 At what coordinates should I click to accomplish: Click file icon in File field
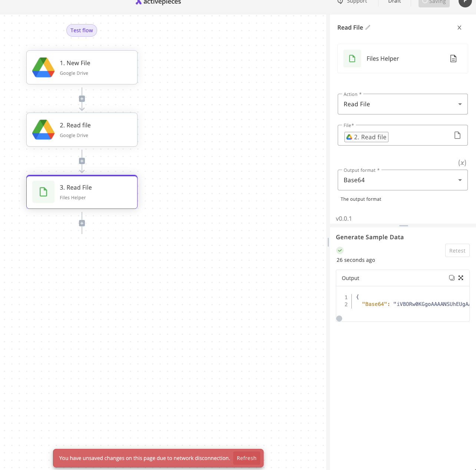tap(457, 135)
